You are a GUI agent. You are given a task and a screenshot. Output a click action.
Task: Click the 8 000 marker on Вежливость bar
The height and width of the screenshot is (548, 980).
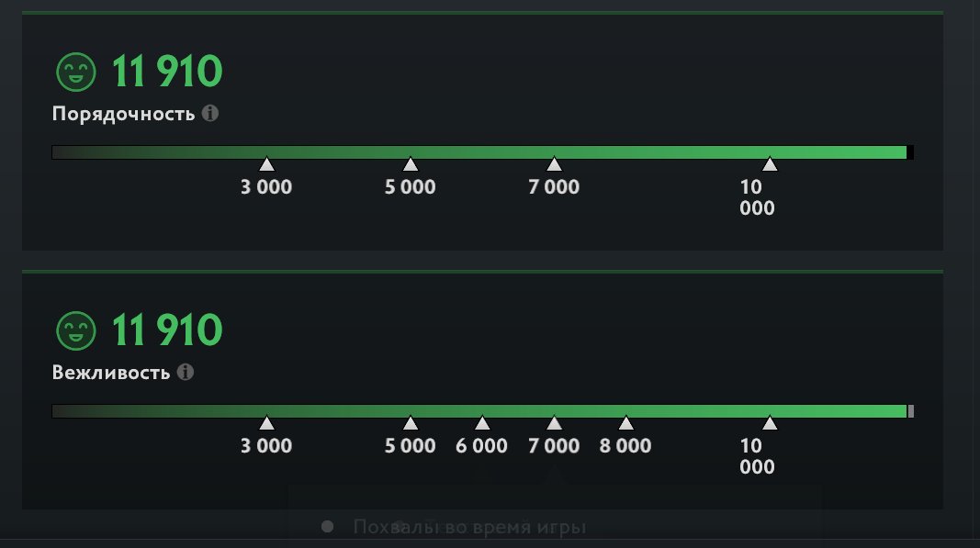625,423
